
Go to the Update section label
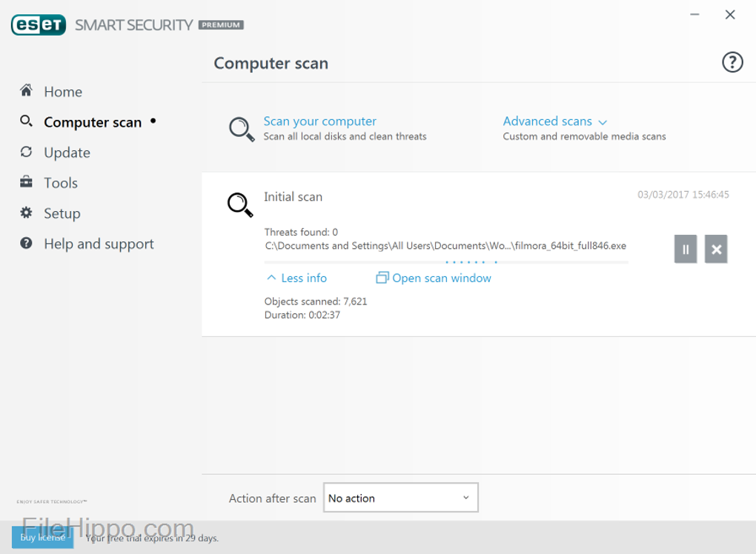67,153
